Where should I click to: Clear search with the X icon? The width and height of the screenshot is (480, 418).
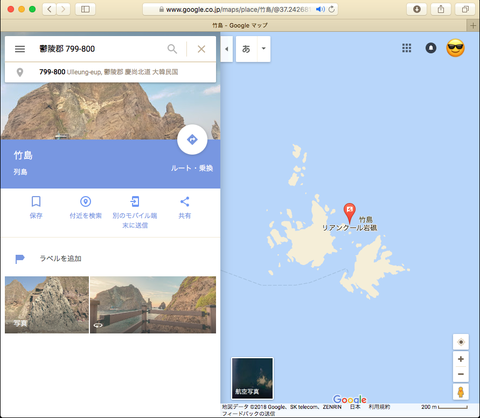[x=201, y=49]
